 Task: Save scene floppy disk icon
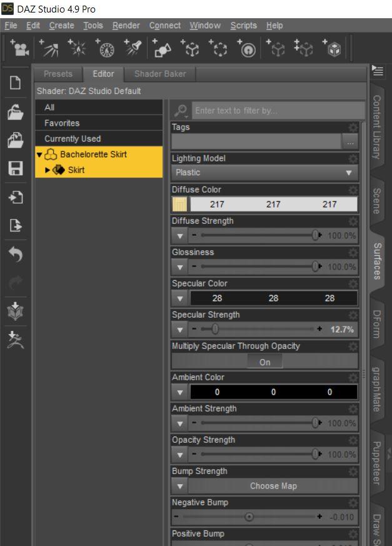(x=16, y=168)
